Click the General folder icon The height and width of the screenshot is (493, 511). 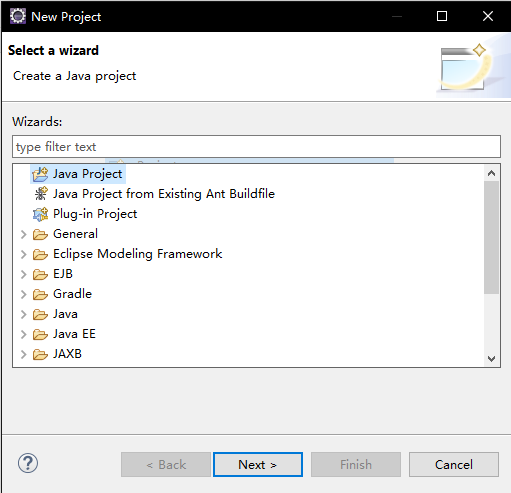40,234
